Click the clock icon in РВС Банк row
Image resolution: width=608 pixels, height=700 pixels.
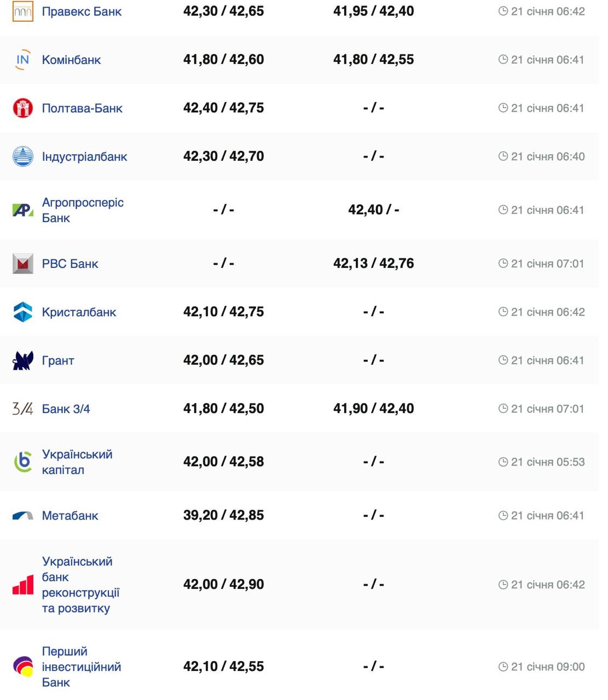point(503,264)
